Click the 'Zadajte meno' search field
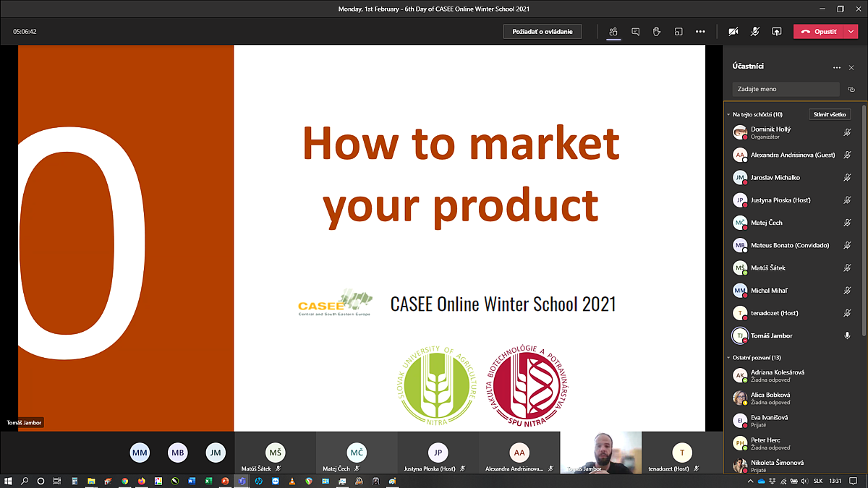 [x=786, y=90]
